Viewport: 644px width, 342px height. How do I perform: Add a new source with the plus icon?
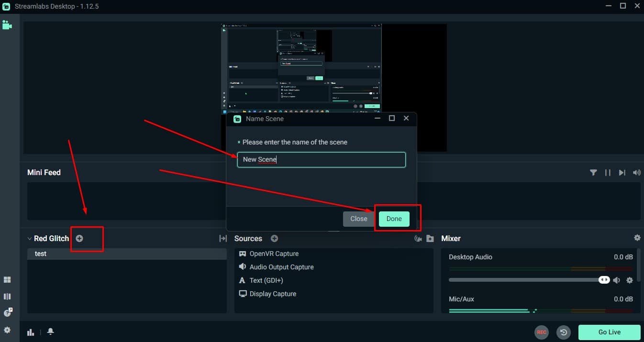point(274,238)
